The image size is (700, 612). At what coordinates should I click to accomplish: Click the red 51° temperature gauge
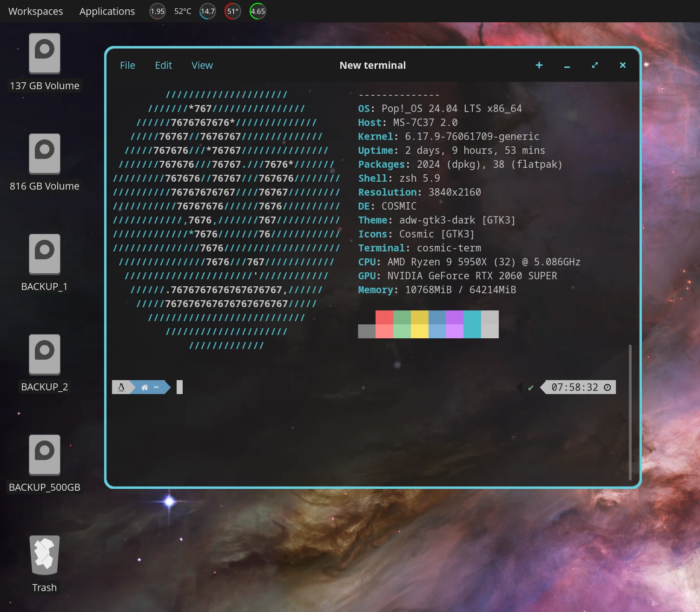[233, 11]
